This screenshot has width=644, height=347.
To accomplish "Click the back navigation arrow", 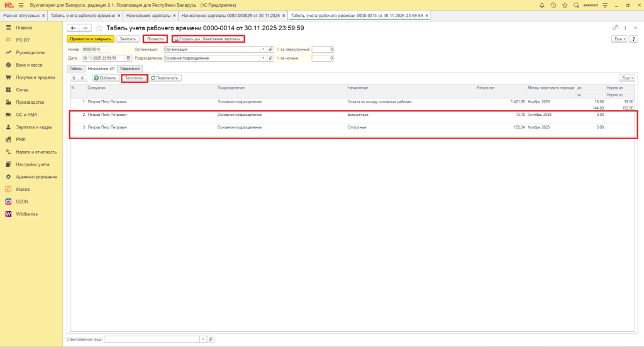I will pos(73,28).
